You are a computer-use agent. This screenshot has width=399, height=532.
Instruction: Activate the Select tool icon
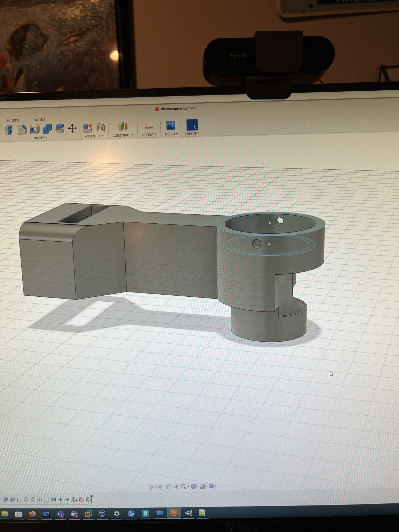[x=192, y=125]
